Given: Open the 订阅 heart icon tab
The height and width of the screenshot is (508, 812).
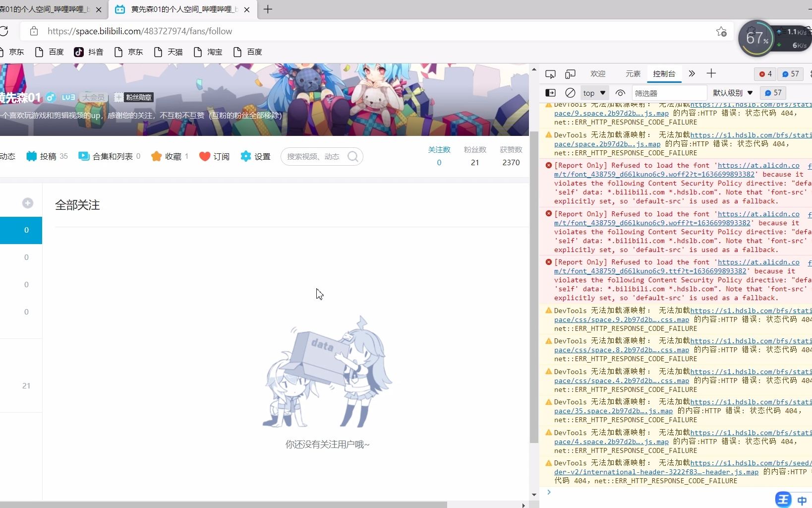Looking at the screenshot, I should click(205, 156).
